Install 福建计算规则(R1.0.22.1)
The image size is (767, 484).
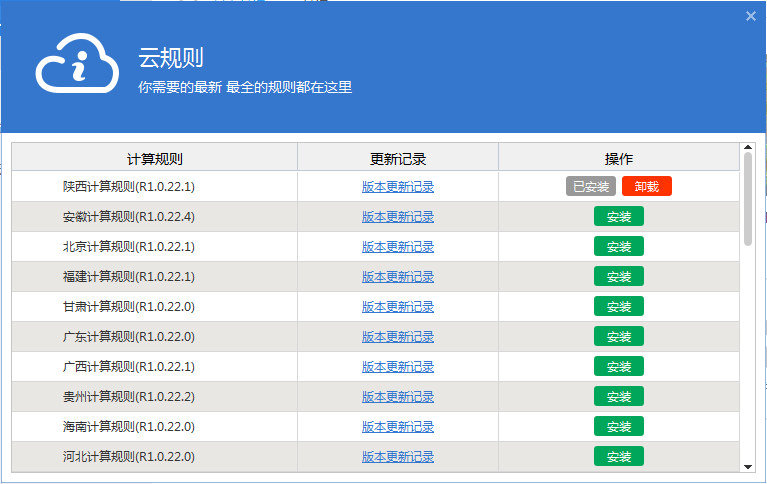pos(619,277)
